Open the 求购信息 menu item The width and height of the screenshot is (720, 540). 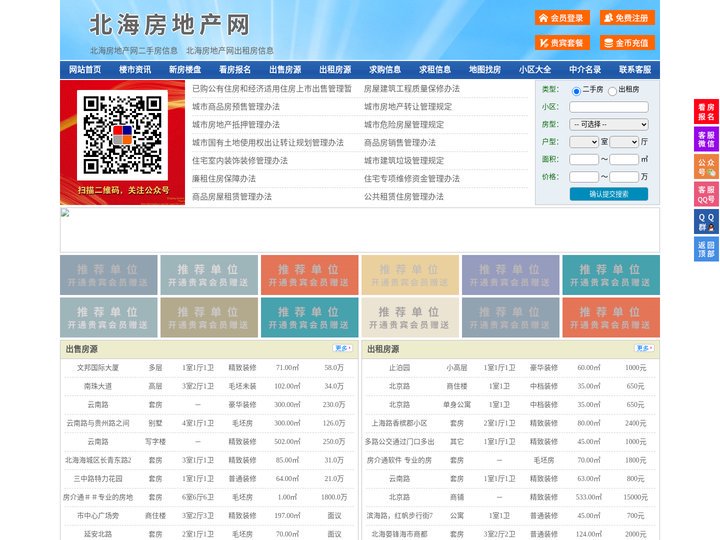[x=385, y=70]
